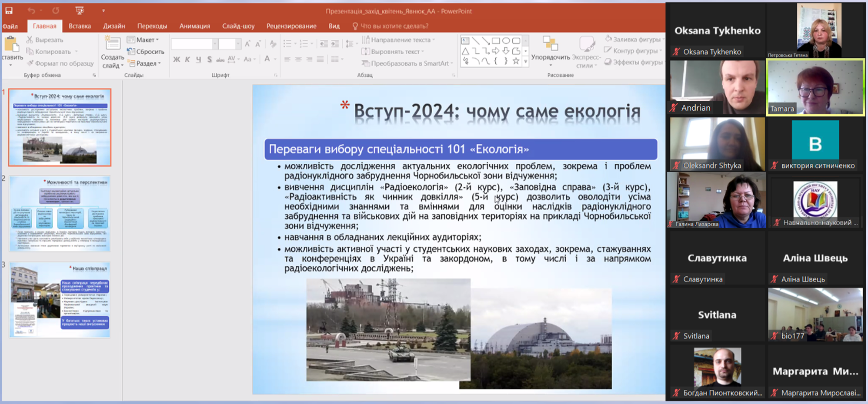
Task: Pick the oval shape from shapes gallery
Action: [x=506, y=41]
